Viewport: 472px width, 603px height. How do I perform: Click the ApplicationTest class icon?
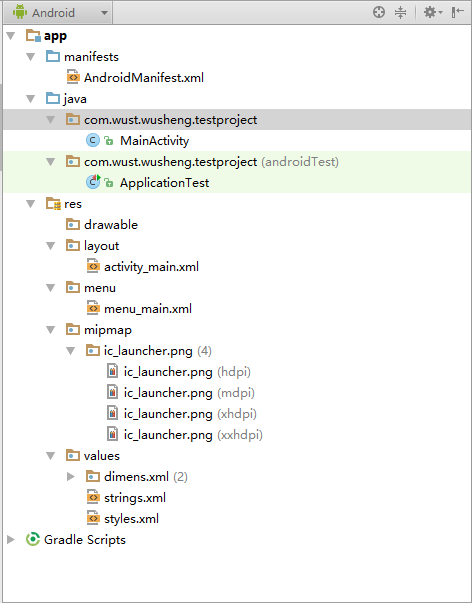(x=93, y=182)
